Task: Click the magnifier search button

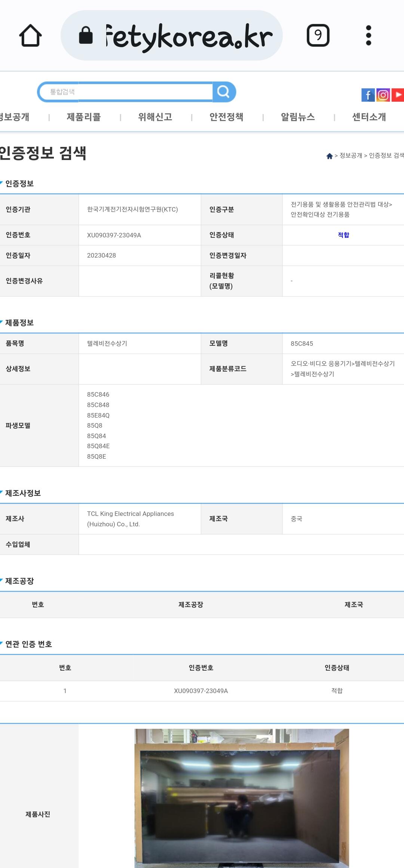Action: pos(224,92)
